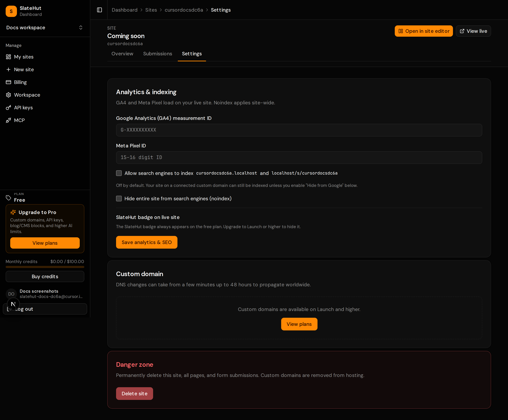Click the Billing card icon

[x=8, y=82]
